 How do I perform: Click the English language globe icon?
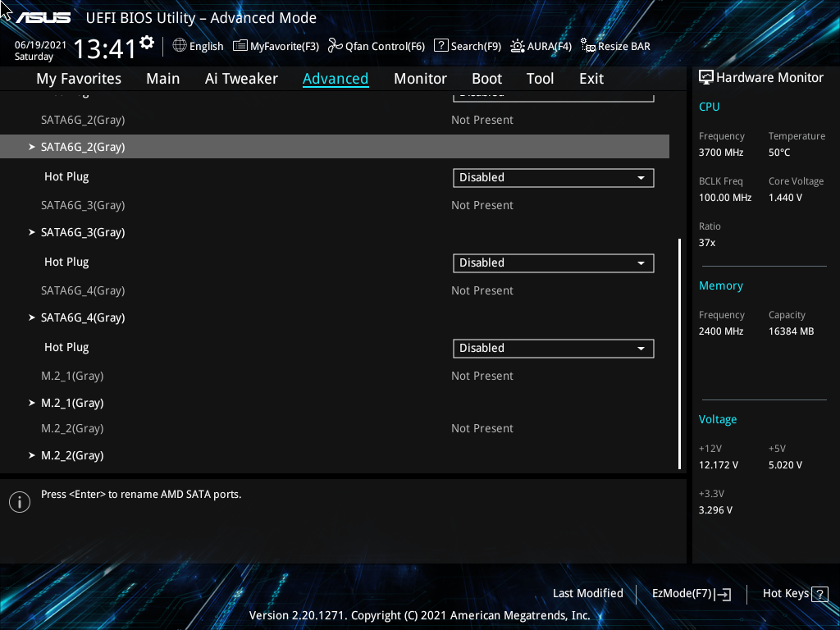pyautogui.click(x=180, y=46)
